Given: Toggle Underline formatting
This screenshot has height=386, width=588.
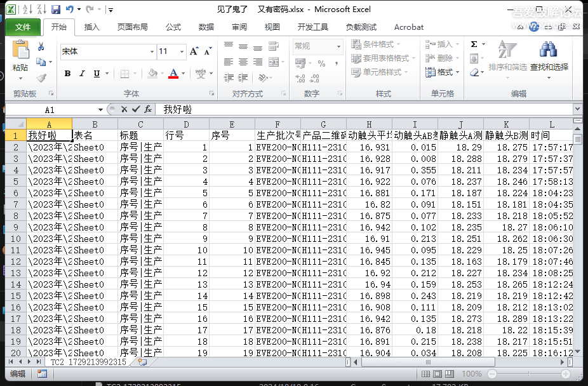Looking at the screenshot, I should (97, 74).
